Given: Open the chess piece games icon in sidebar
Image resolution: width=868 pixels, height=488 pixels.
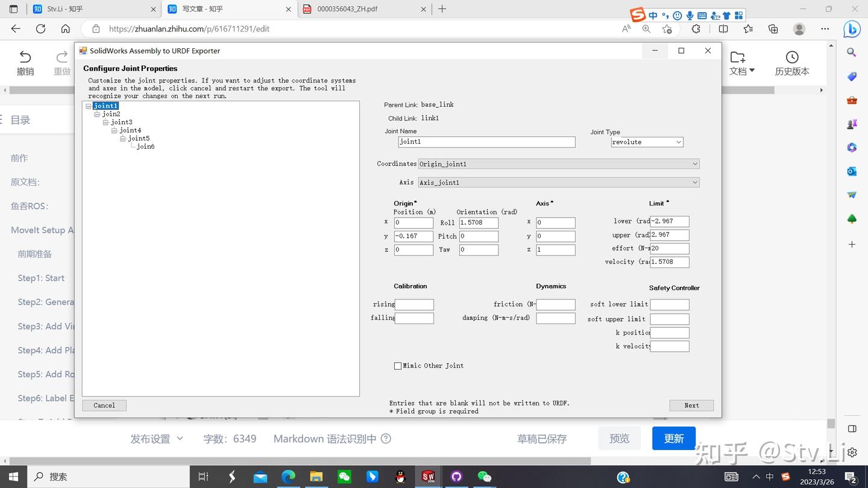Looking at the screenshot, I should pyautogui.click(x=852, y=124).
